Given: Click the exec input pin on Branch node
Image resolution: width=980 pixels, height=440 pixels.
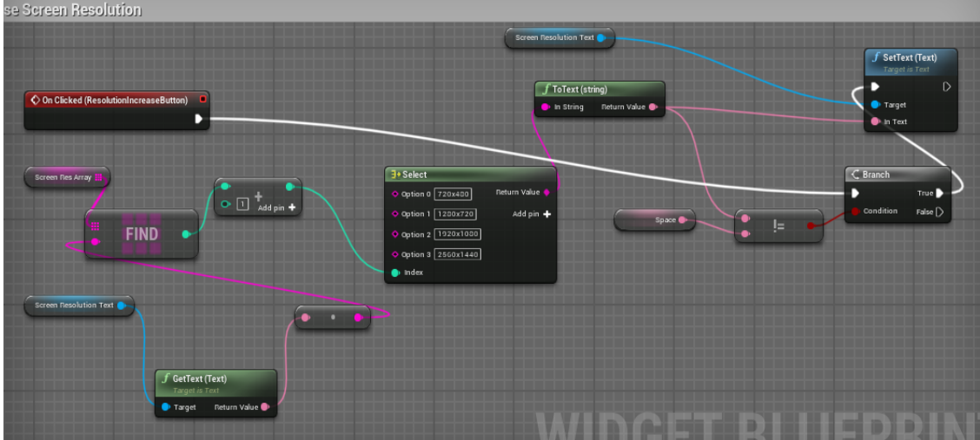Looking at the screenshot, I should point(856,193).
